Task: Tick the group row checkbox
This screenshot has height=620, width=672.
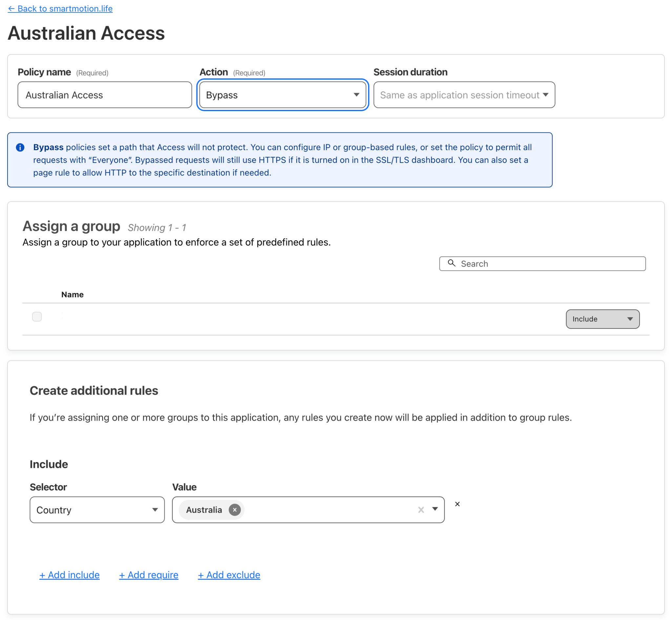Action: pos(37,317)
